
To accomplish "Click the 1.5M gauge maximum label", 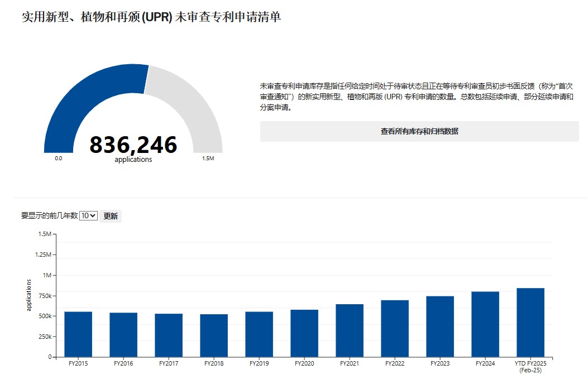I will pos(208,159).
